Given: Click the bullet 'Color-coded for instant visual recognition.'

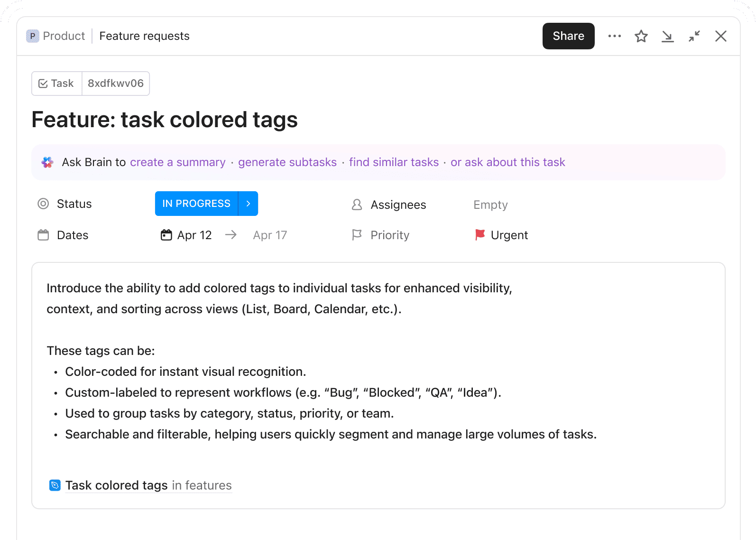Looking at the screenshot, I should 185,372.
